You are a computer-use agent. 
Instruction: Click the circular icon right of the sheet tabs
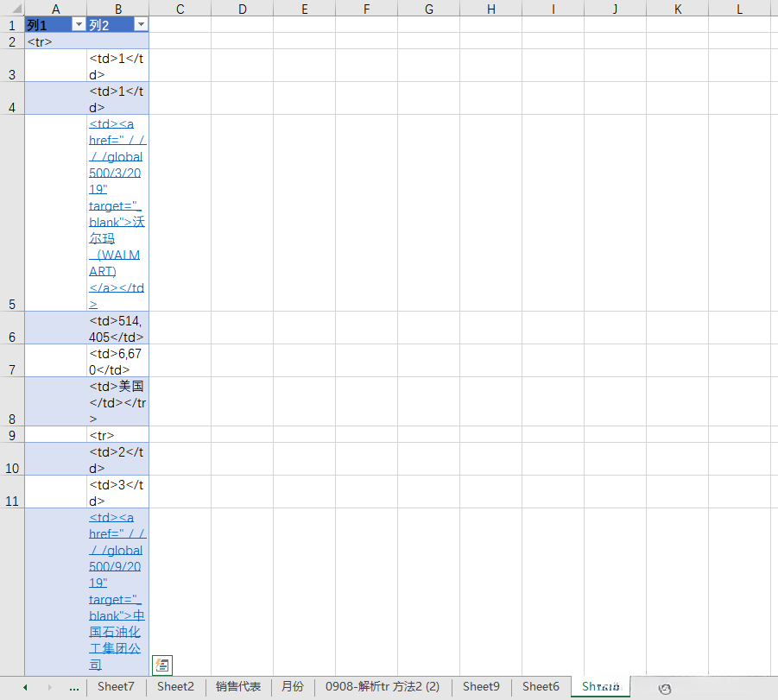pyautogui.click(x=664, y=688)
